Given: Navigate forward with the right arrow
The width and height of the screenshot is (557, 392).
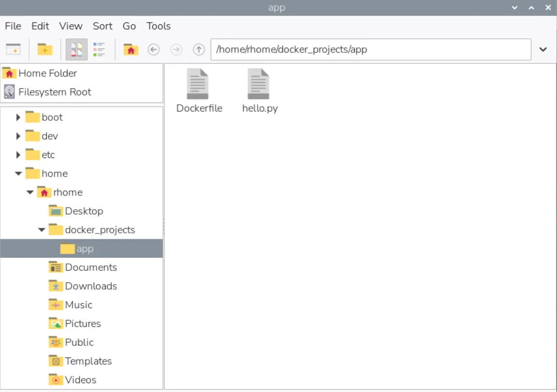Looking at the screenshot, I should (176, 49).
